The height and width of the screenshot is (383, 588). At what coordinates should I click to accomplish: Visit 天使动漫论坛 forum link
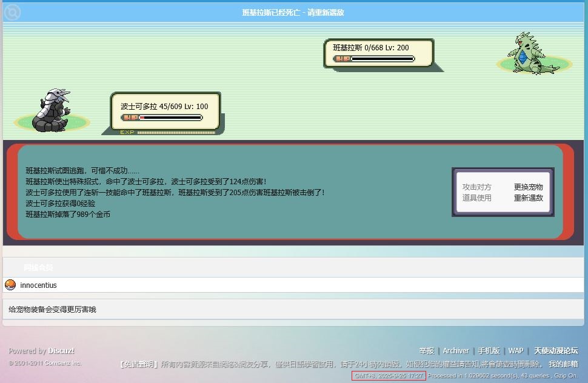[556, 351]
